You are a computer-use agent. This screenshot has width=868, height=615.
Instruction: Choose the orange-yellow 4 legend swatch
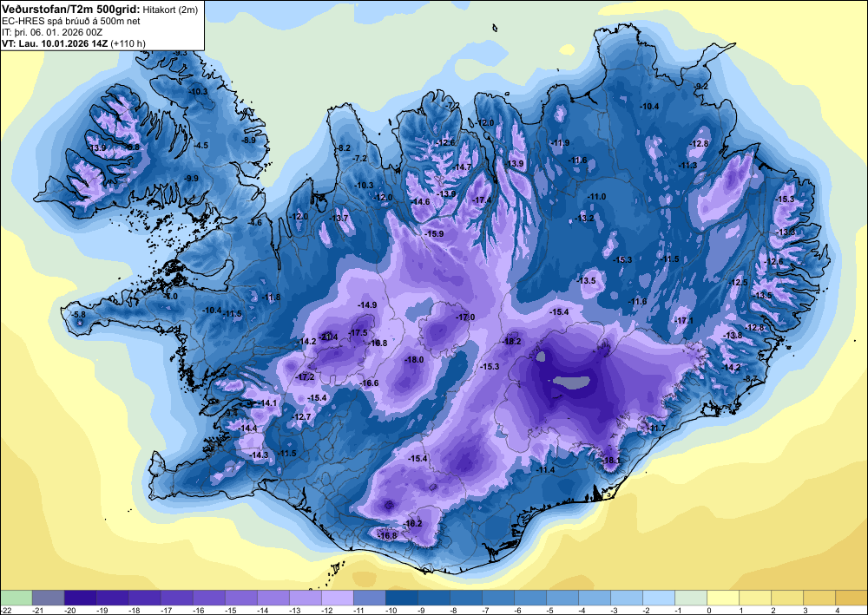click(x=852, y=598)
